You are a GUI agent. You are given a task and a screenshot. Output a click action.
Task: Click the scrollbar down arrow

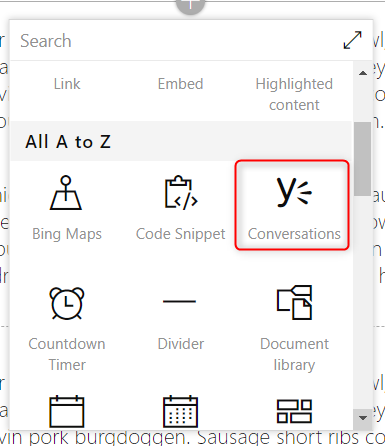tap(363, 417)
